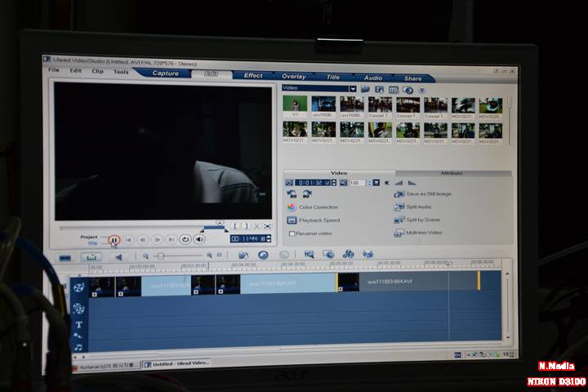Switch to Timeline view
The image size is (588, 392).
coord(91,257)
